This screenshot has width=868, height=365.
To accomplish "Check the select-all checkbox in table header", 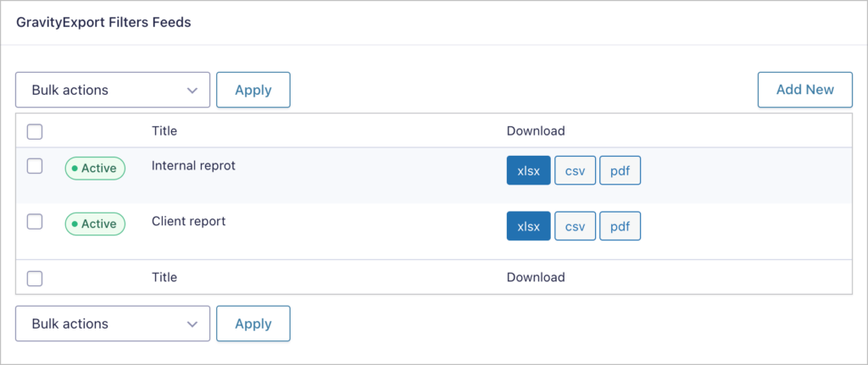I will point(35,131).
